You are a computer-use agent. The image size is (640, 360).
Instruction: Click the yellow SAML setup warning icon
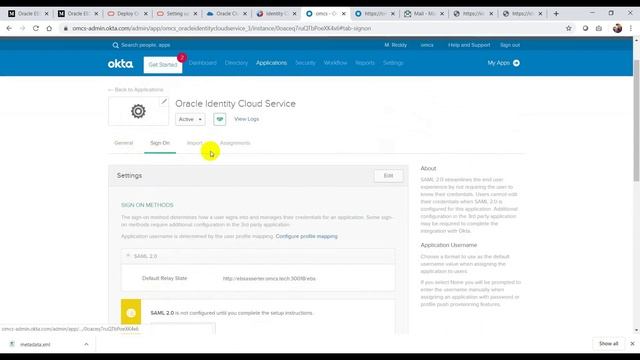[131, 313]
